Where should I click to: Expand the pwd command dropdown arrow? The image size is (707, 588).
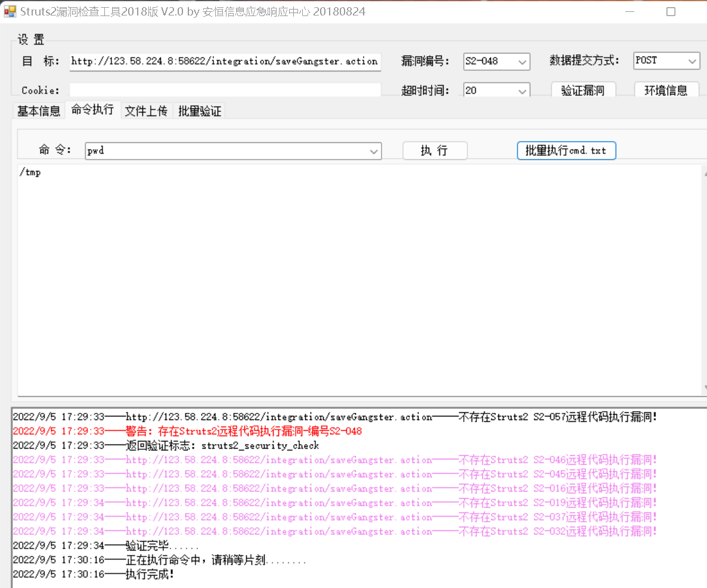click(x=374, y=151)
